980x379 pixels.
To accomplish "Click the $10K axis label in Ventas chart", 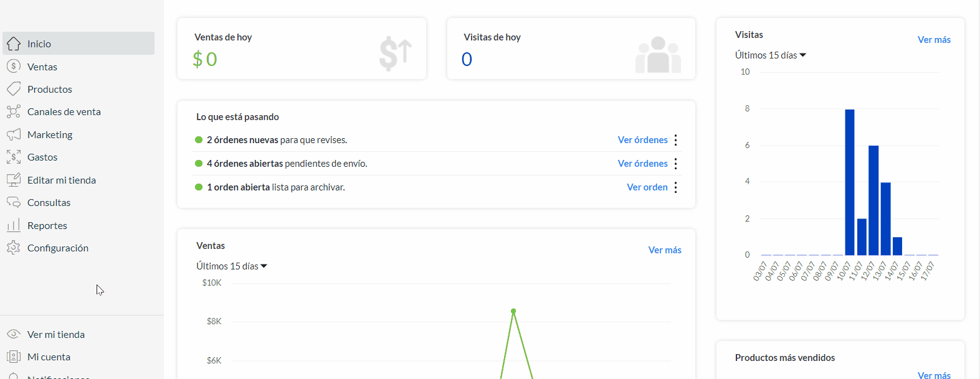I will pos(212,283).
